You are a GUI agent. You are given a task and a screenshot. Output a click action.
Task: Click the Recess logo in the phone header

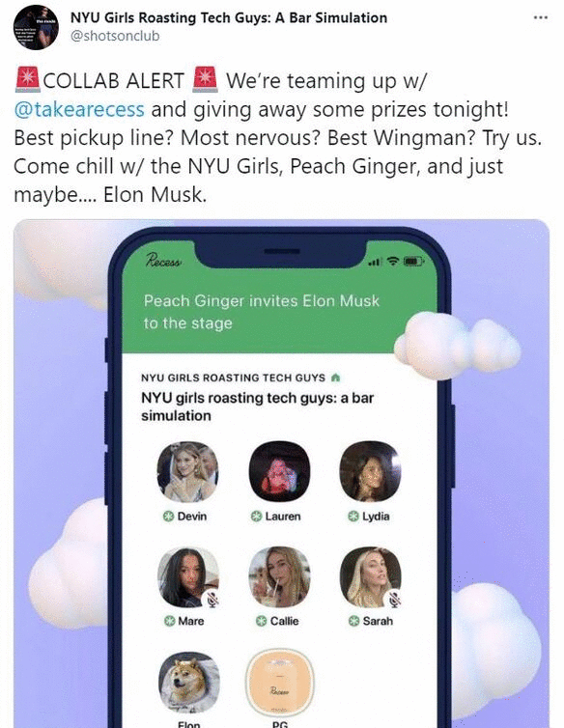click(163, 260)
